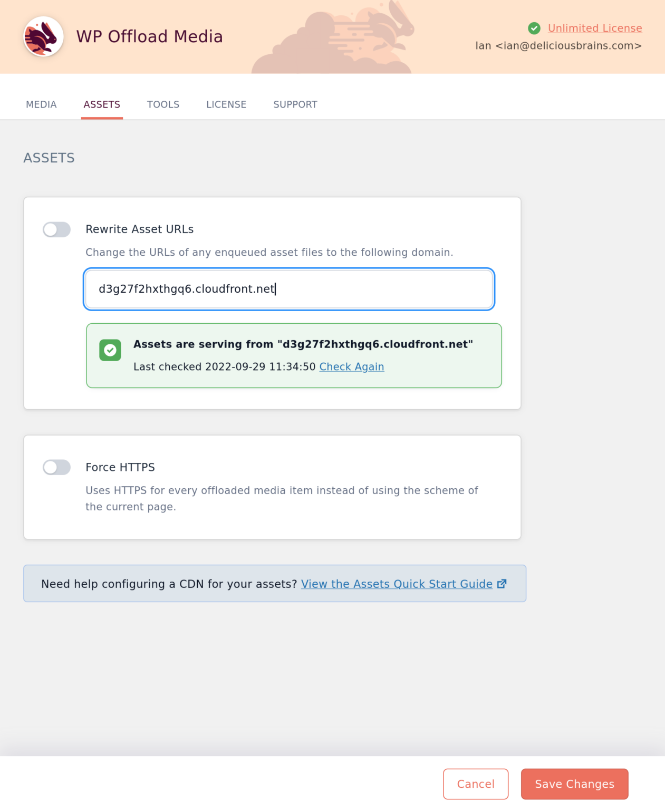Screen dimensions: 665x812
Task: Click the WP Offload Media title
Action: (x=150, y=36)
